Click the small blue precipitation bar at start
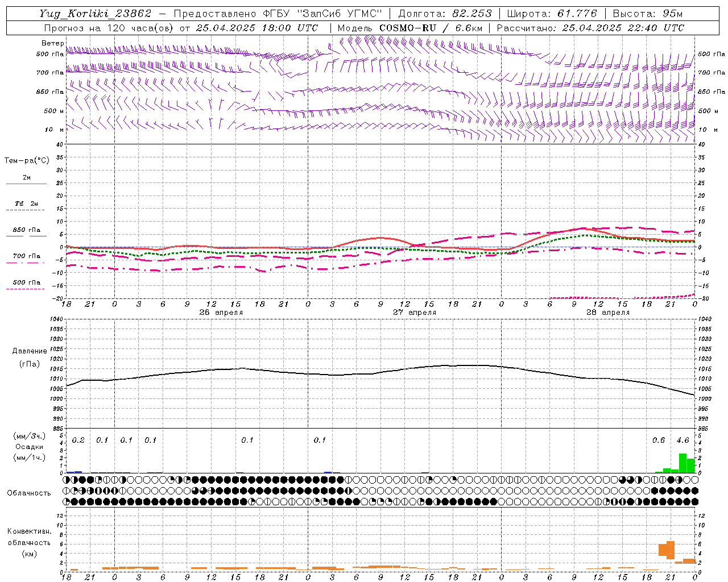 [x=74, y=472]
